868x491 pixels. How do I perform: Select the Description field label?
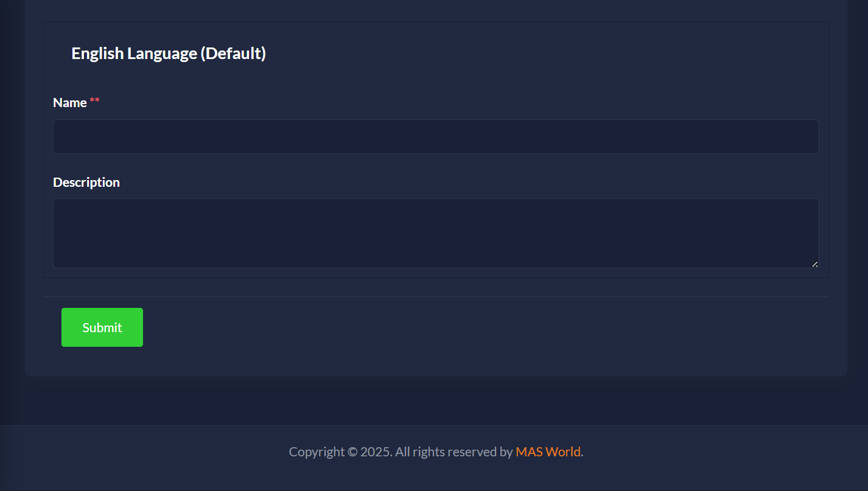tap(86, 183)
